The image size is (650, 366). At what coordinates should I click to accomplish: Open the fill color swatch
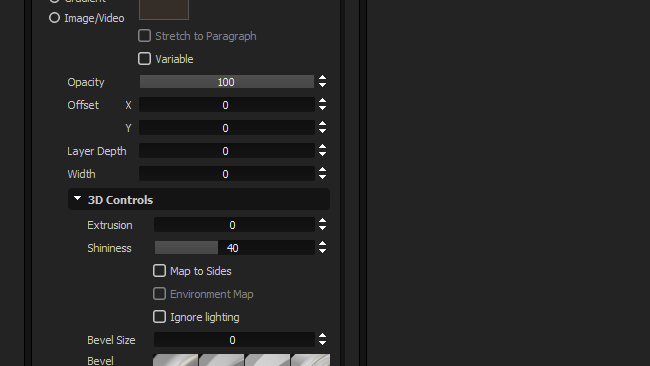164,9
